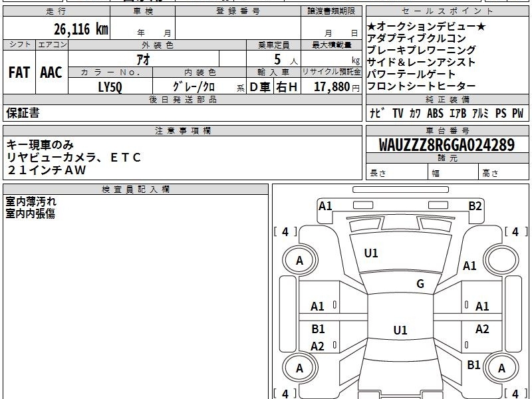The height and width of the screenshot is (399, 532).
Task: Click the カワ leather equipment marker
Action: click(415, 113)
